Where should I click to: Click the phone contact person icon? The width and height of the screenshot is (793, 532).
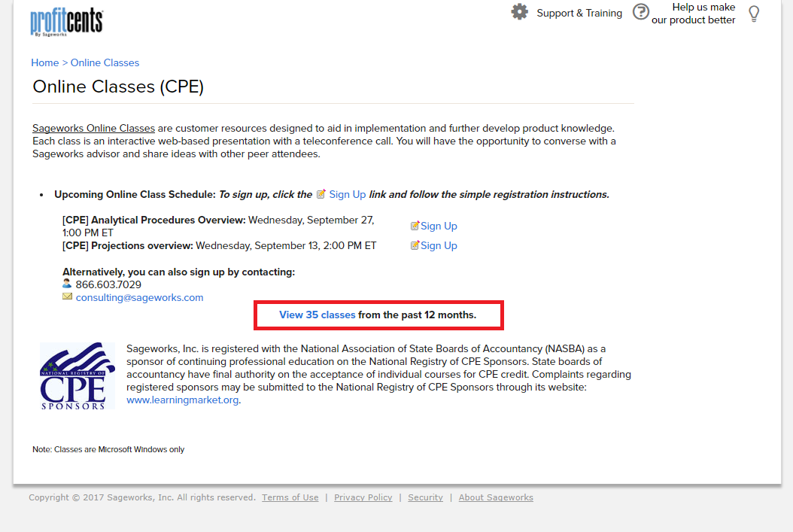click(x=67, y=284)
